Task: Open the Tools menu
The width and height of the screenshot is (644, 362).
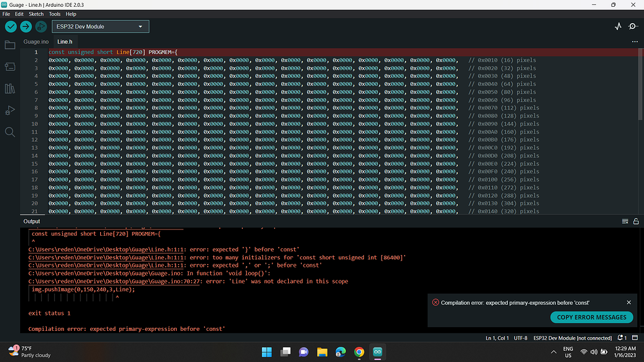Action: [54, 13]
